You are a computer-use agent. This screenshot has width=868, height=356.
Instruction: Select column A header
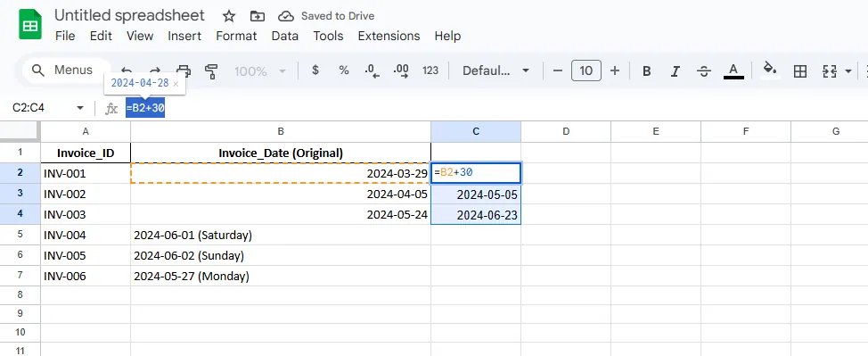click(x=86, y=131)
